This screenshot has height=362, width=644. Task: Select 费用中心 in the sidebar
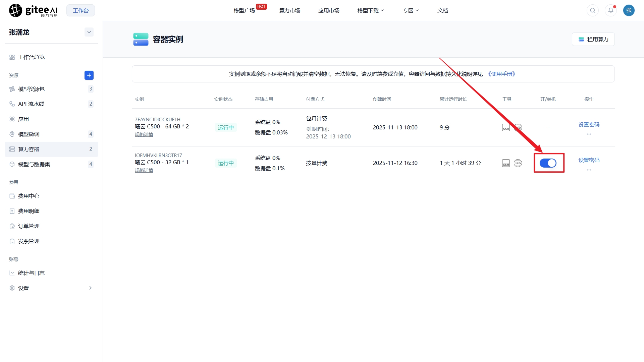(x=51, y=196)
